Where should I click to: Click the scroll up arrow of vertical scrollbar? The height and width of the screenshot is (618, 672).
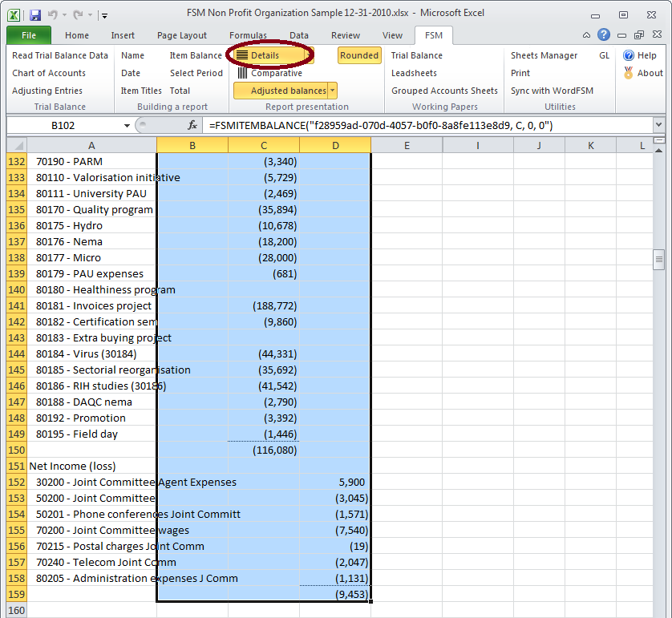tap(658, 151)
